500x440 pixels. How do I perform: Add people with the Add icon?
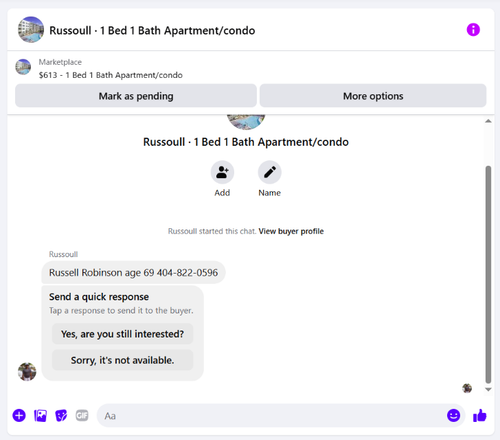pyautogui.click(x=222, y=173)
